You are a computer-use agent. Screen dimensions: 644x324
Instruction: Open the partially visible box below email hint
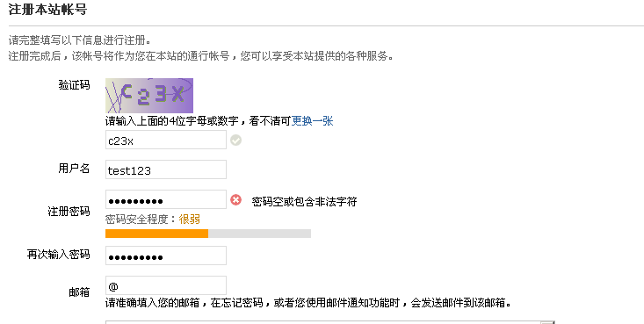[329, 322]
